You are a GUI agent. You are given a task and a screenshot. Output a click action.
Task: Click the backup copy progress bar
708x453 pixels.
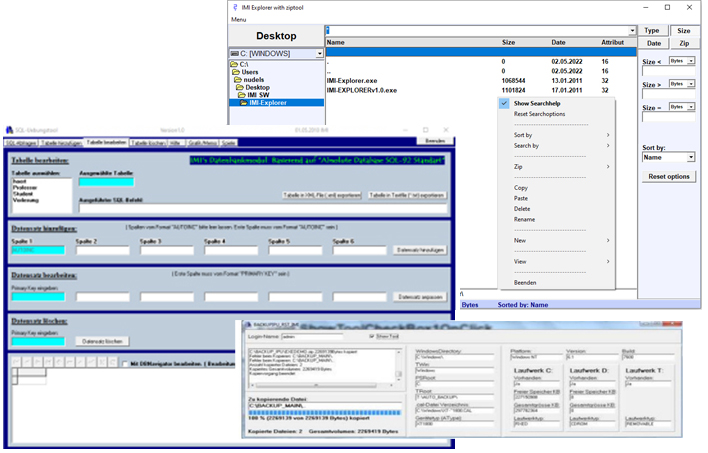326,411
